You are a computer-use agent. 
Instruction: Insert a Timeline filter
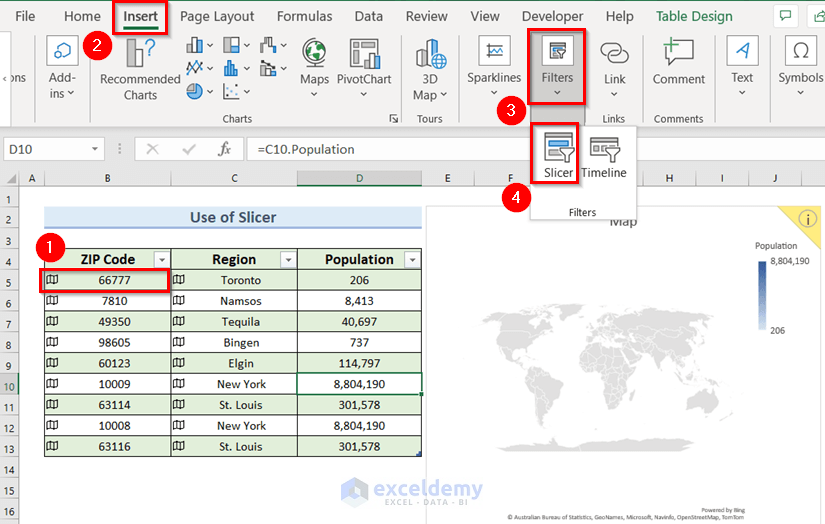(x=604, y=157)
